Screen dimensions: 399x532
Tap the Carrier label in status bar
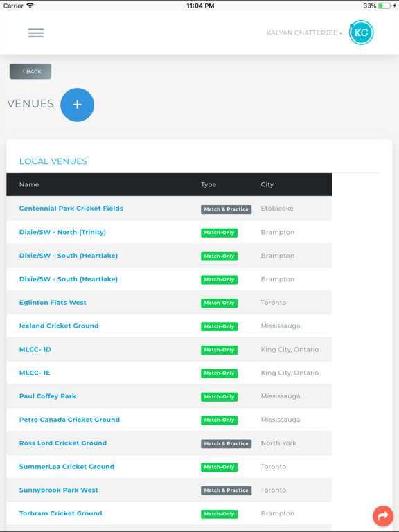coord(13,6)
